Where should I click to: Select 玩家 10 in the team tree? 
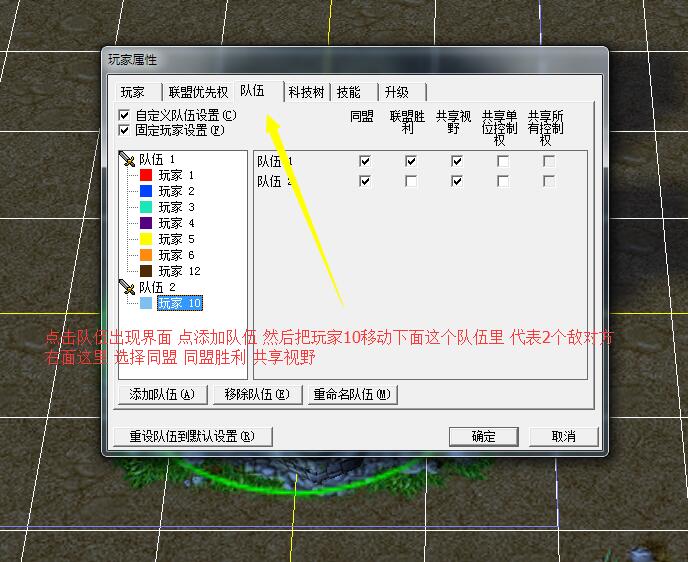click(x=180, y=303)
